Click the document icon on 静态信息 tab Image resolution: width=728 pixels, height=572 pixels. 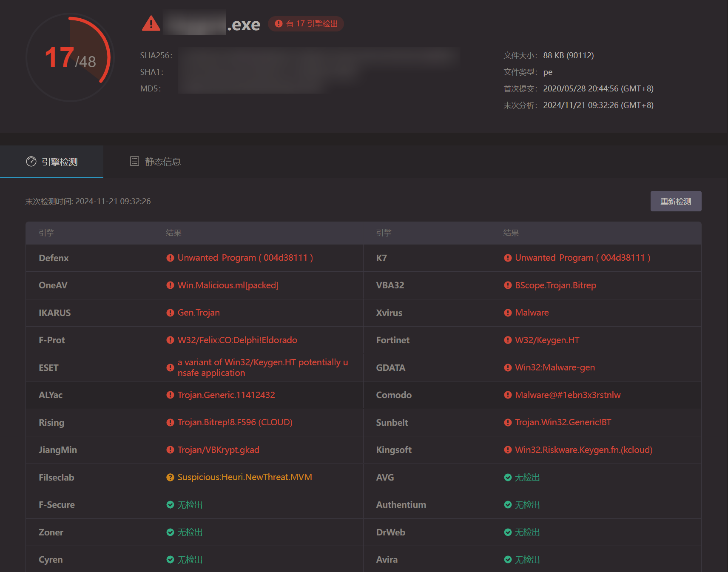[x=134, y=161]
